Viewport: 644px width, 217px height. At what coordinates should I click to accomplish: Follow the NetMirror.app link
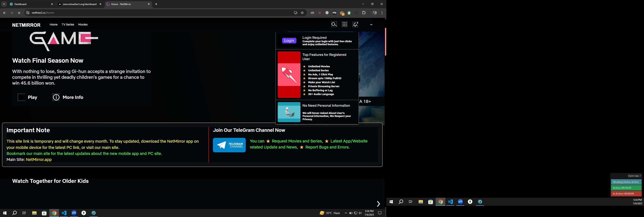(39, 160)
